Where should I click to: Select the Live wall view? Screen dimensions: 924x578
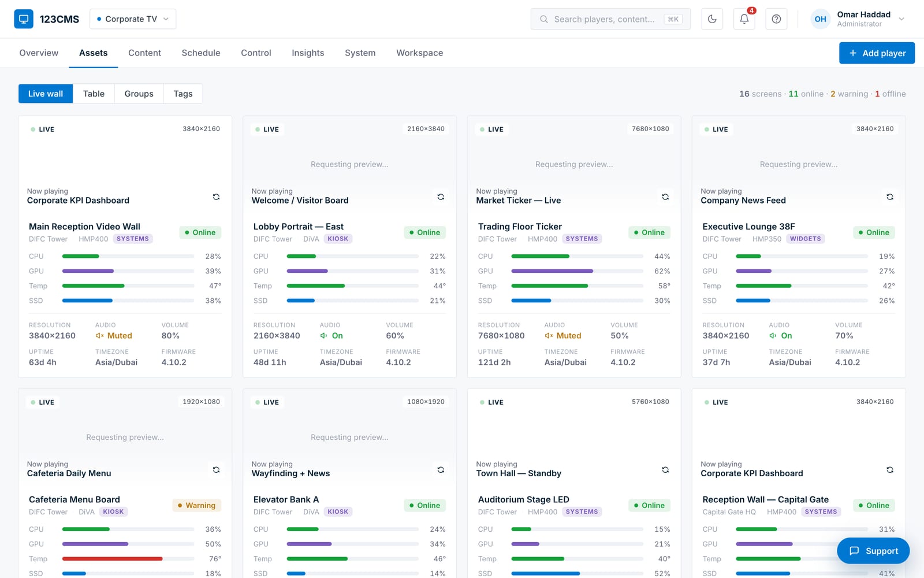coord(46,94)
